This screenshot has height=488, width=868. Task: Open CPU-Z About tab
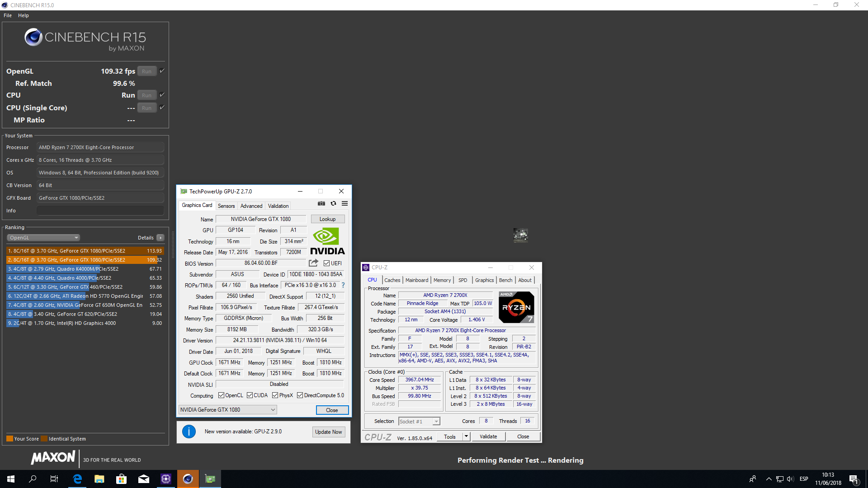click(x=525, y=280)
